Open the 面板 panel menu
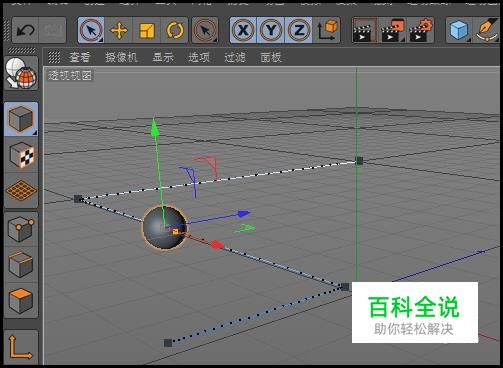The image size is (503, 368). [x=271, y=57]
